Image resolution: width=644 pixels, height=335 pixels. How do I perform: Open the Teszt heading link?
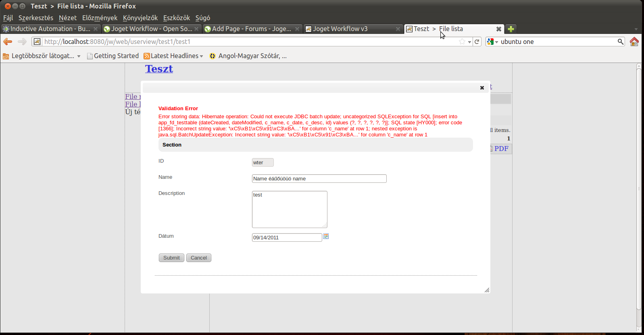tap(159, 69)
